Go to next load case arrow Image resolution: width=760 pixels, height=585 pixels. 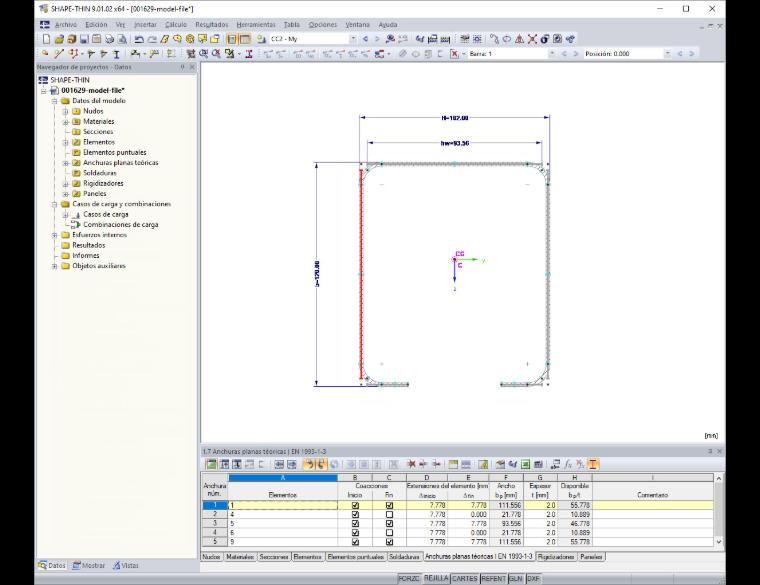(x=377, y=39)
